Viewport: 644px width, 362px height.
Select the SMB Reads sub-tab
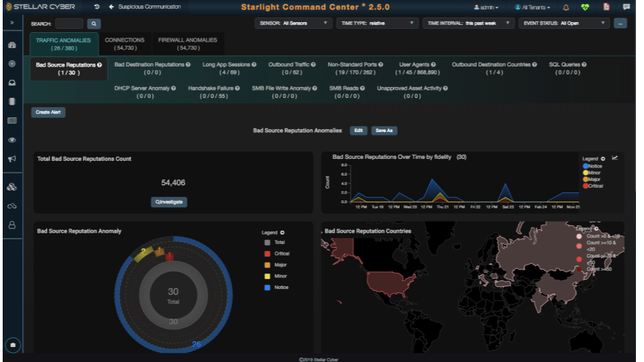tap(347, 92)
